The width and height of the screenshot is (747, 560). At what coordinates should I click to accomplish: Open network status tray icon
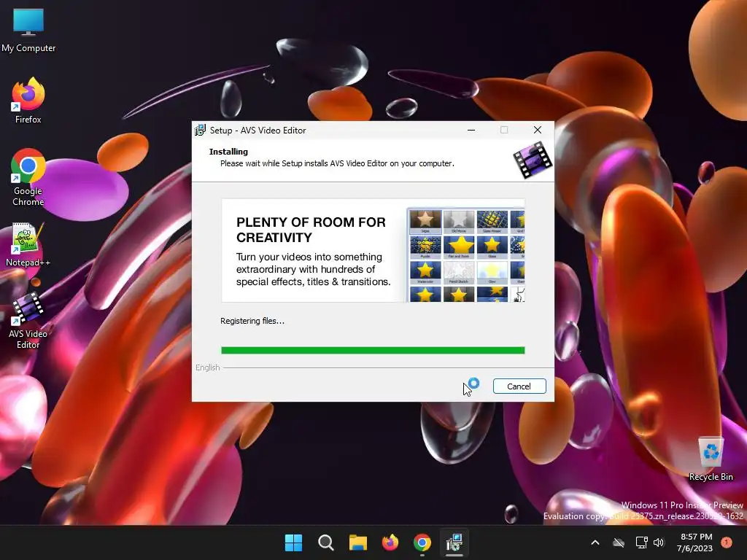pos(642,542)
